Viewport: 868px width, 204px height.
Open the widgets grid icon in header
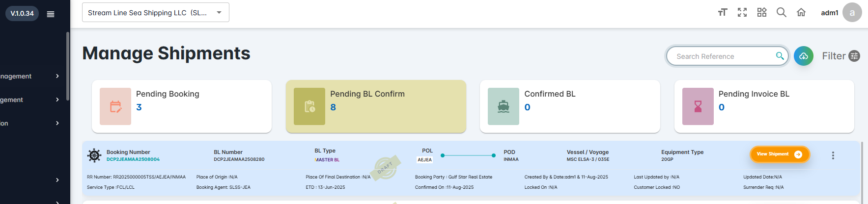(x=762, y=12)
